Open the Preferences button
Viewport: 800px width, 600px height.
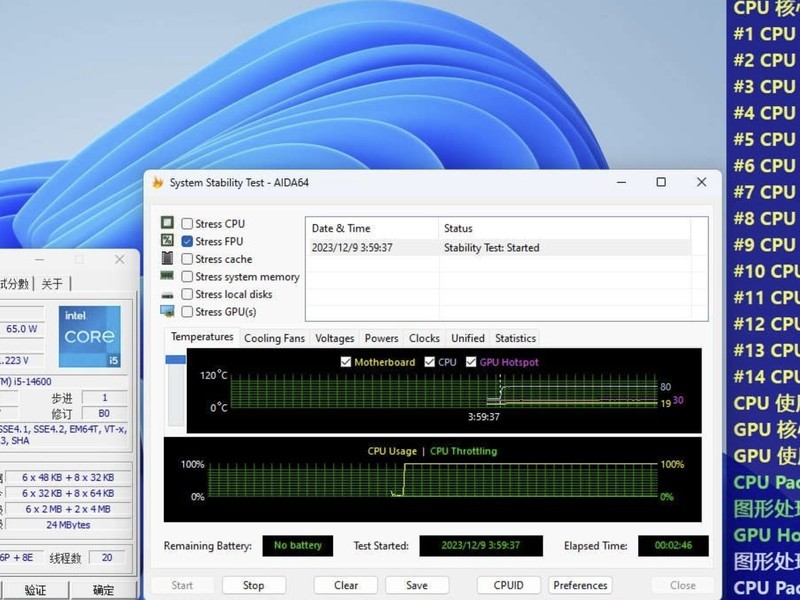tap(580, 585)
